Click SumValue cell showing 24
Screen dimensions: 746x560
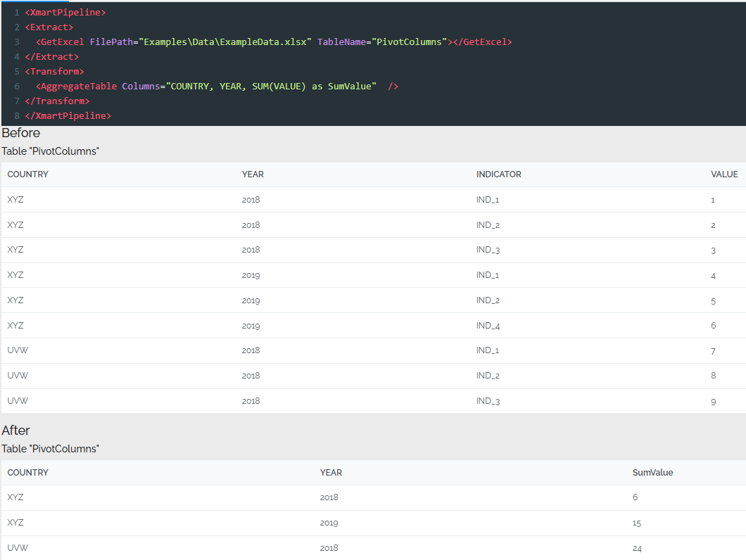point(637,548)
